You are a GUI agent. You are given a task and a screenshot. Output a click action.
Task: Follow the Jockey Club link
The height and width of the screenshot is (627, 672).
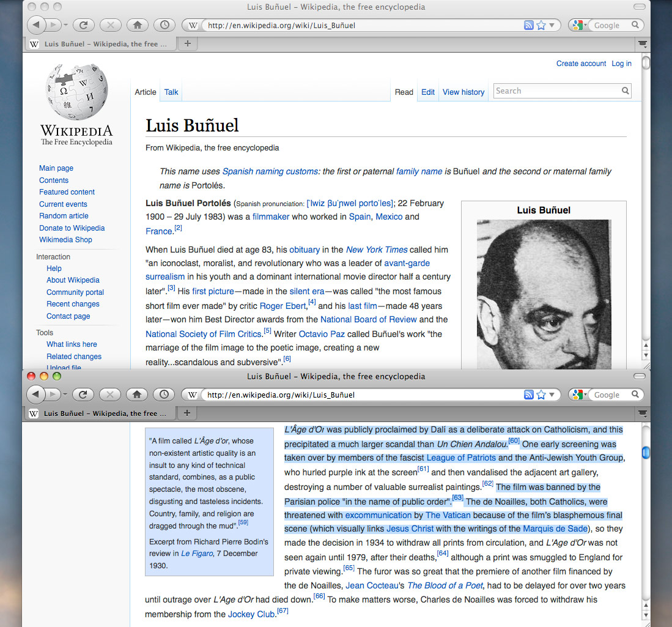coord(251,615)
